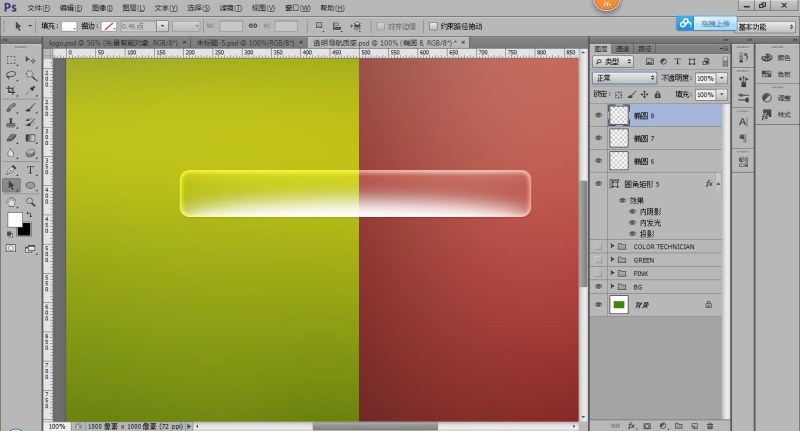
Task: Open the blend mode 正常 dropdown
Action: [624, 78]
